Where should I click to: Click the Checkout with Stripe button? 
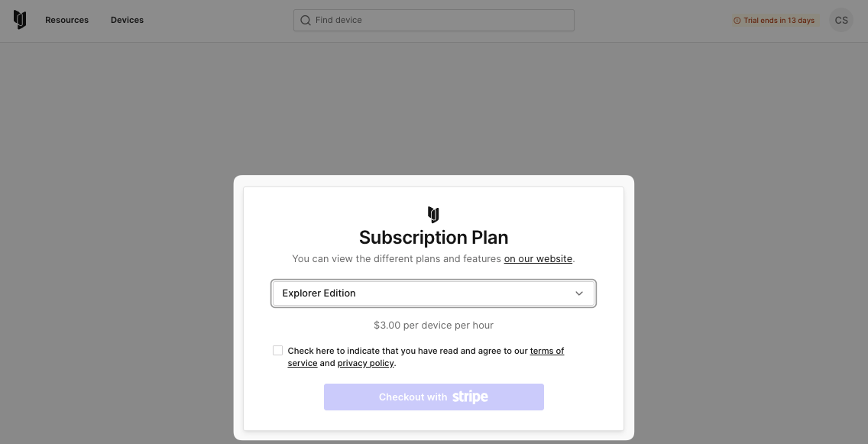coord(433,397)
